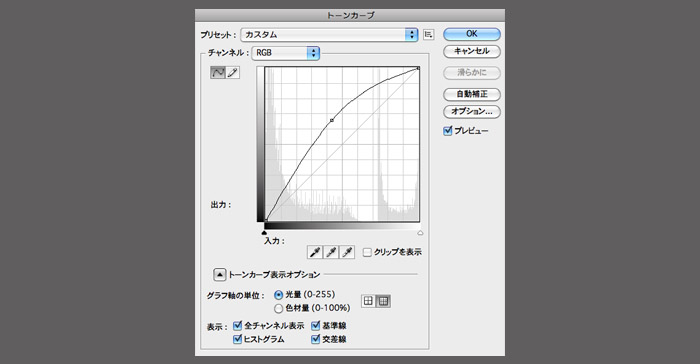Pick the white point eyedropper
Screen dimensions: 700x364
347,252
